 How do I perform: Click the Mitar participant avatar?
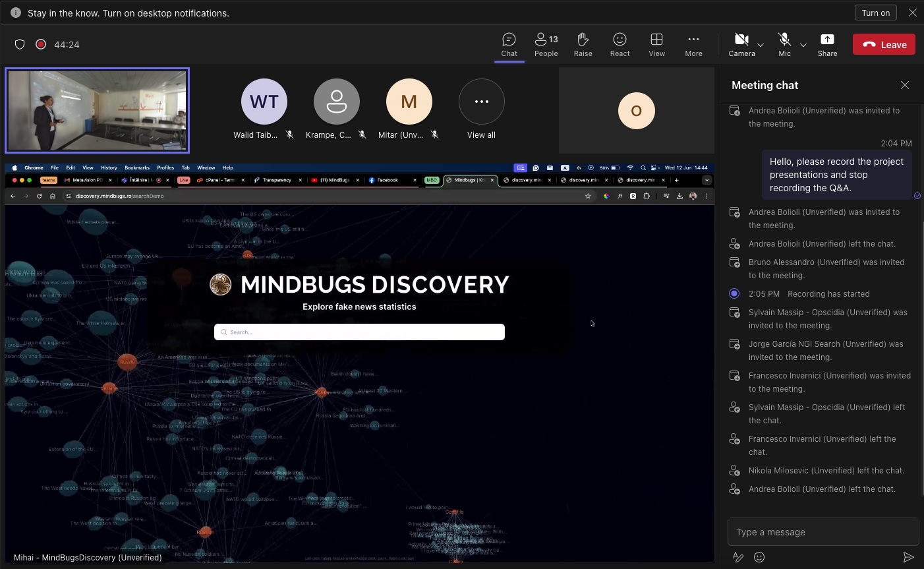point(409,102)
